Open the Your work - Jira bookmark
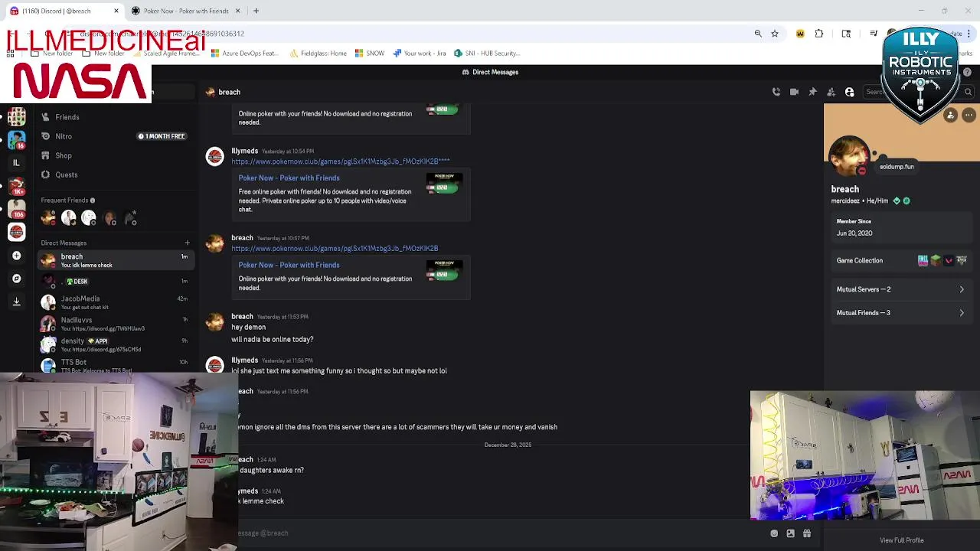The height and width of the screenshot is (551, 980). 419,54
